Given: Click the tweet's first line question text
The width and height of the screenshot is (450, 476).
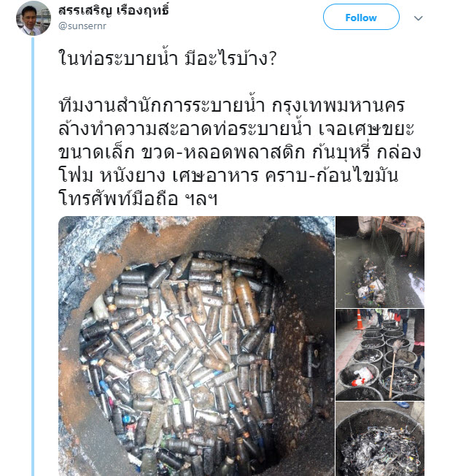Looking at the screenshot, I should (x=167, y=58).
